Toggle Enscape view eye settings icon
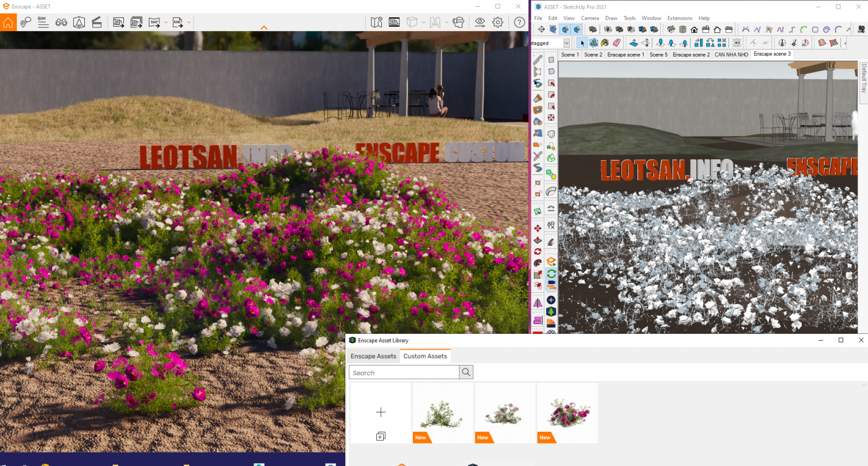Viewport: 868px width, 466px height. (x=480, y=22)
